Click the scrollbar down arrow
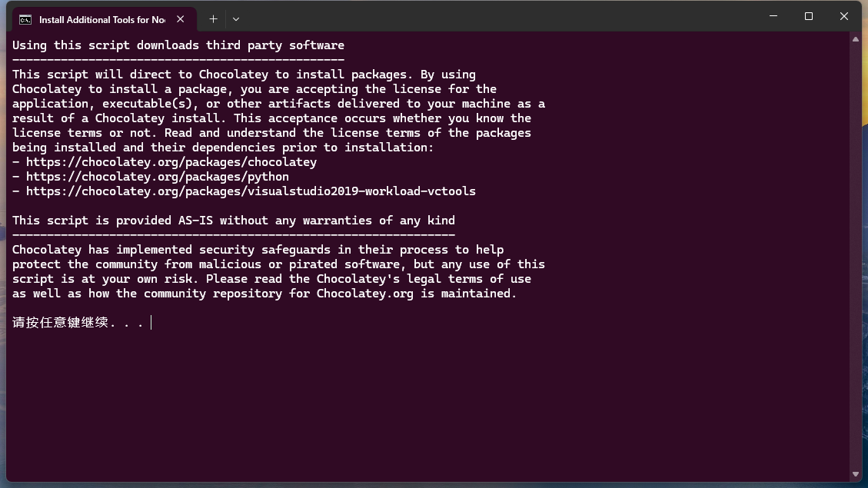This screenshot has width=868, height=488. coord(856,474)
